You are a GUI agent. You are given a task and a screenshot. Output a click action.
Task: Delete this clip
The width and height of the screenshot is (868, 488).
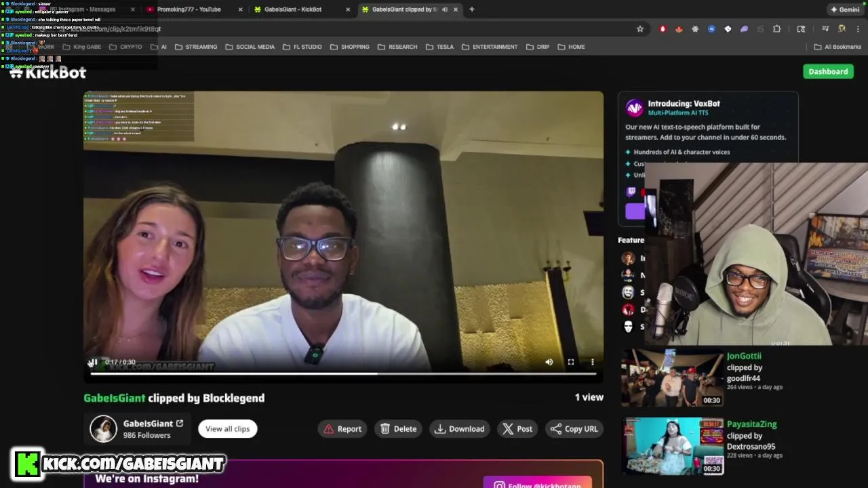point(398,428)
